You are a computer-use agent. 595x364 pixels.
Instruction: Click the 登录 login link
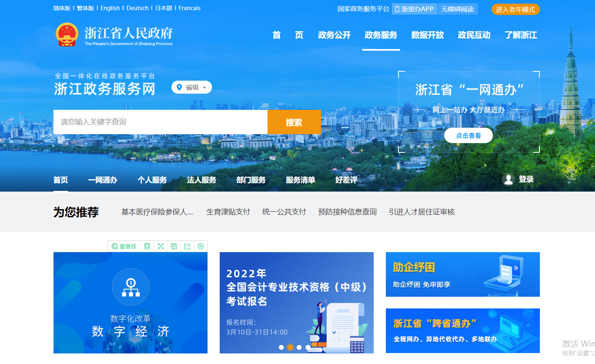[527, 179]
